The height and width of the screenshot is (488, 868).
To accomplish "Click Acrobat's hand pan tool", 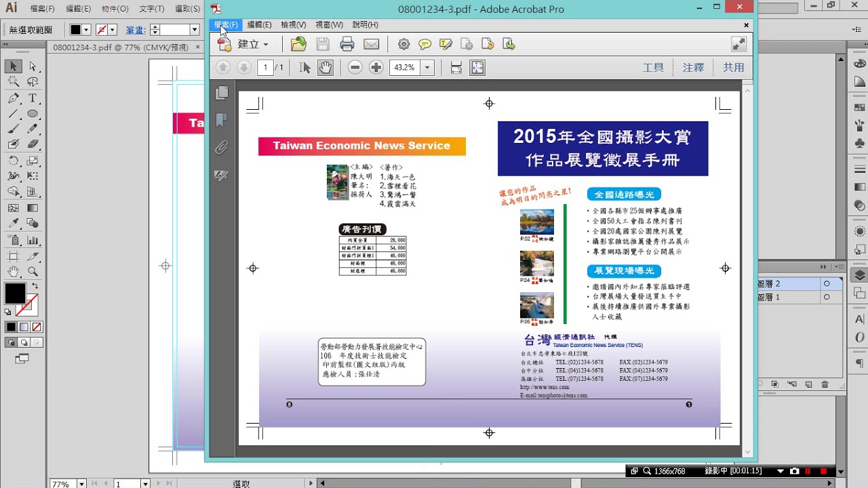I will coord(325,67).
